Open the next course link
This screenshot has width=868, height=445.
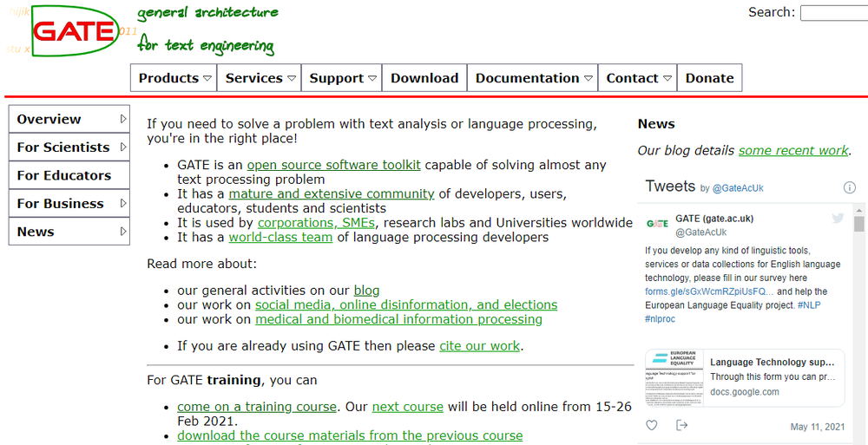click(407, 407)
